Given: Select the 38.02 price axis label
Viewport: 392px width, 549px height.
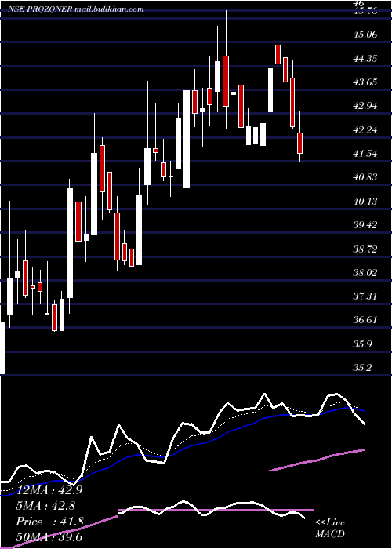Looking at the screenshot, I should tap(365, 272).
